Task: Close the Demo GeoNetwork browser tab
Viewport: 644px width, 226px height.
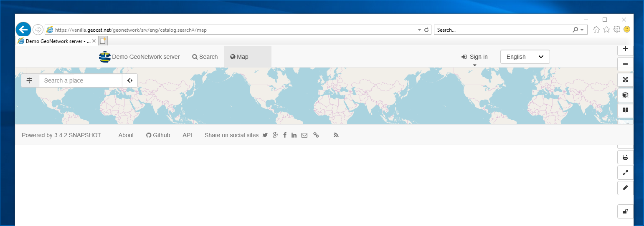Action: click(x=94, y=41)
